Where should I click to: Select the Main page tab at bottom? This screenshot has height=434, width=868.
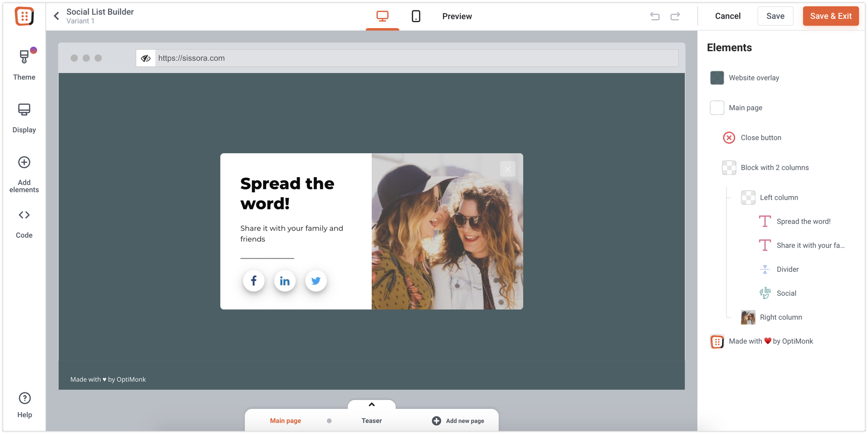(285, 421)
